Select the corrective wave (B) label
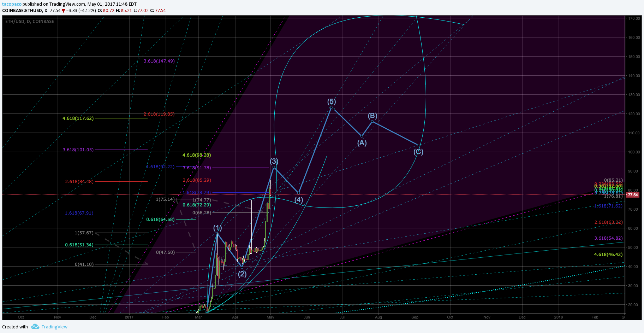The width and height of the screenshot is (644, 333). pyautogui.click(x=372, y=116)
